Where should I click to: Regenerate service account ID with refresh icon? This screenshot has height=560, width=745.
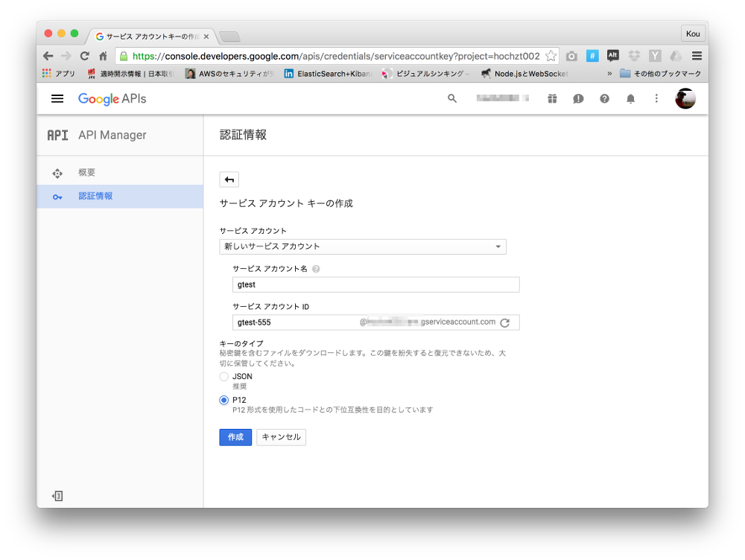coord(505,322)
